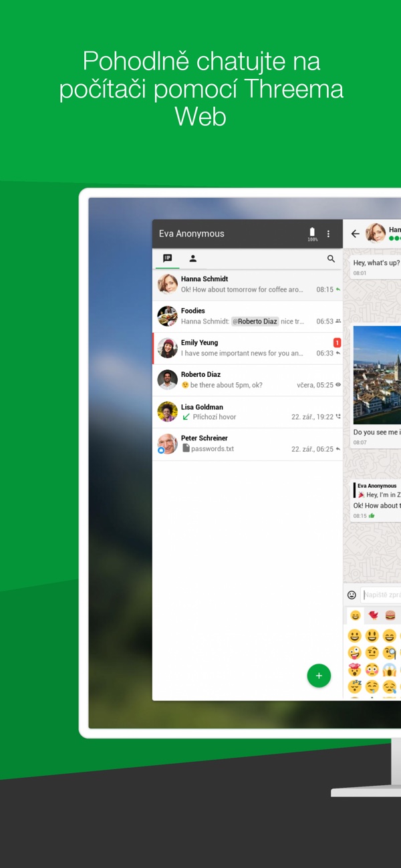Viewport: 401px width, 868px height.
Task: Click the Eva Anonymous profile name
Action: pos(192,234)
